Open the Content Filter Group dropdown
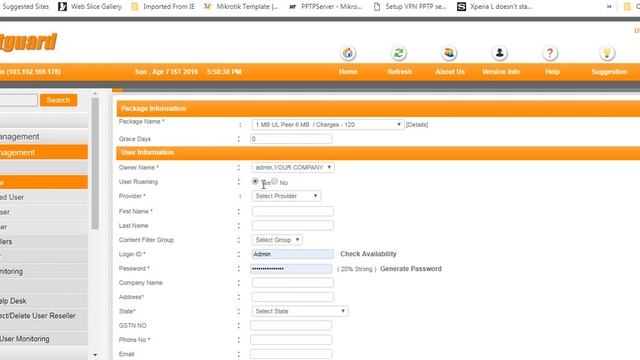Image resolution: width=640 pixels, height=360 pixels. [x=277, y=240]
